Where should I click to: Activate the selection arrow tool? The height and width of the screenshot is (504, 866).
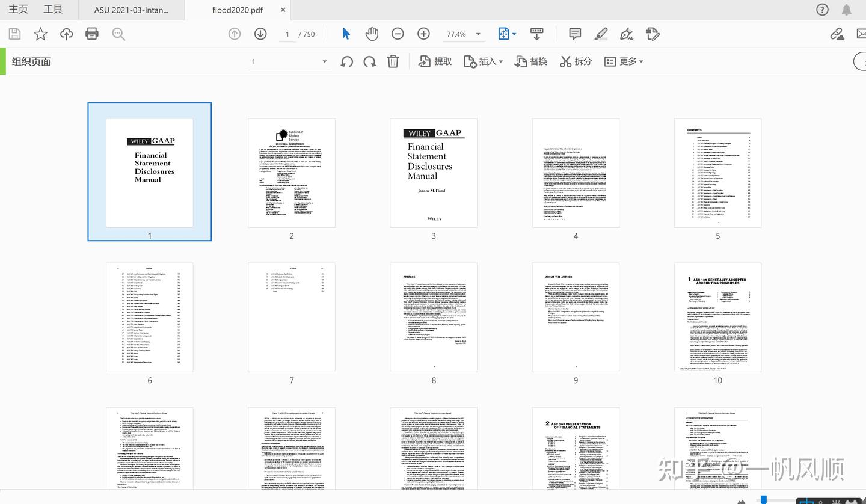tap(346, 34)
